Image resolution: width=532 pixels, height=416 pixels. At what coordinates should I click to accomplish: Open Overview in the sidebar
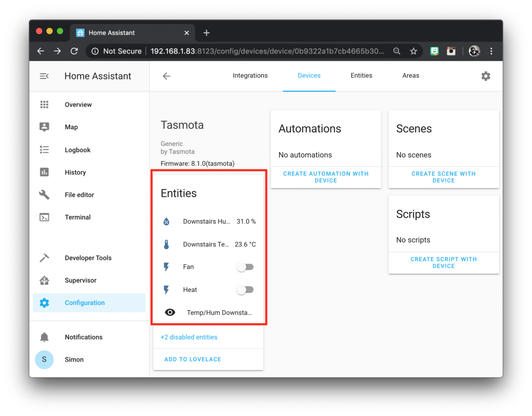(89, 104)
